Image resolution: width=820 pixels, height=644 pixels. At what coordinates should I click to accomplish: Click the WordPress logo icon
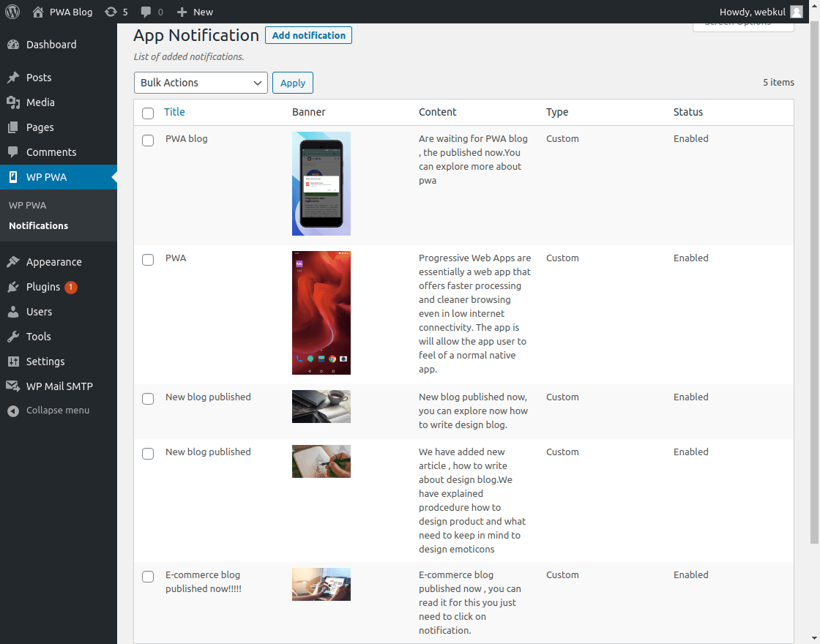tap(12, 12)
